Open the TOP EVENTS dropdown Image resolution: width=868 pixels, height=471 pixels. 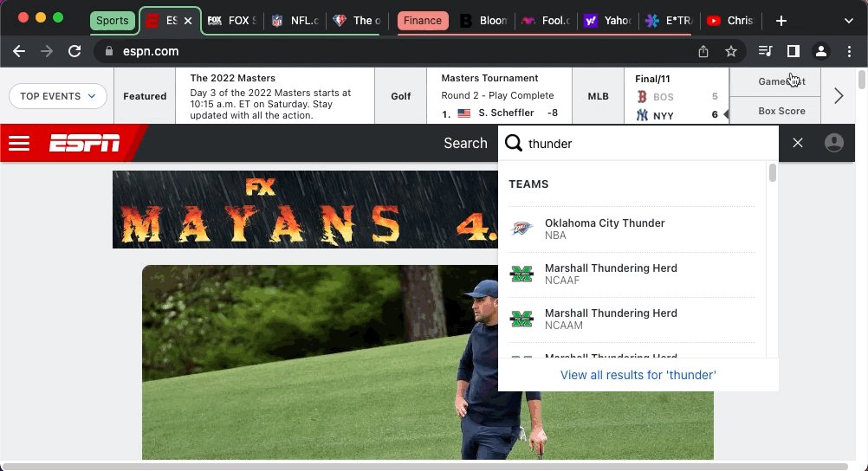(x=57, y=96)
